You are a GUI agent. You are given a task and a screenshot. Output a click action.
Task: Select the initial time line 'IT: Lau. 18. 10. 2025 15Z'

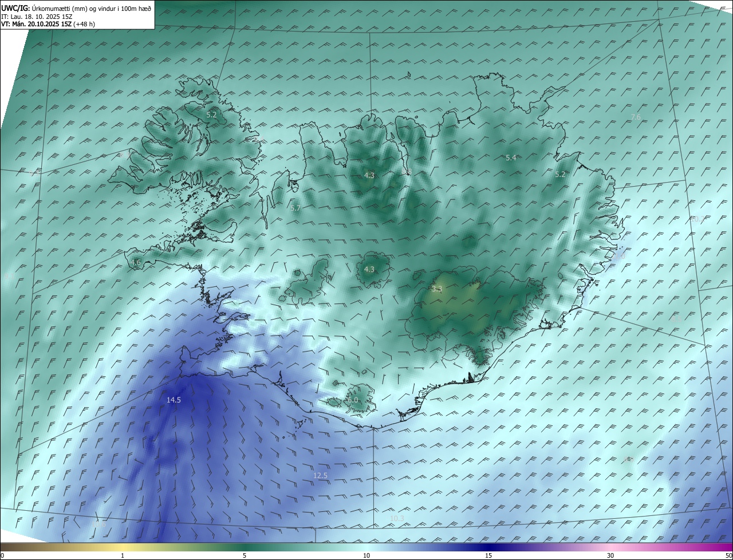37,17
